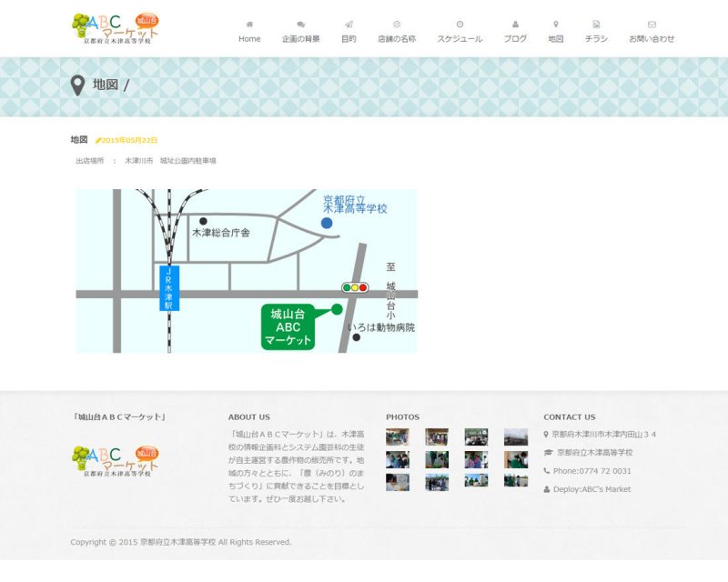The image size is (728, 582).
Task: Open the ブログ menu item
Action: coord(515,39)
